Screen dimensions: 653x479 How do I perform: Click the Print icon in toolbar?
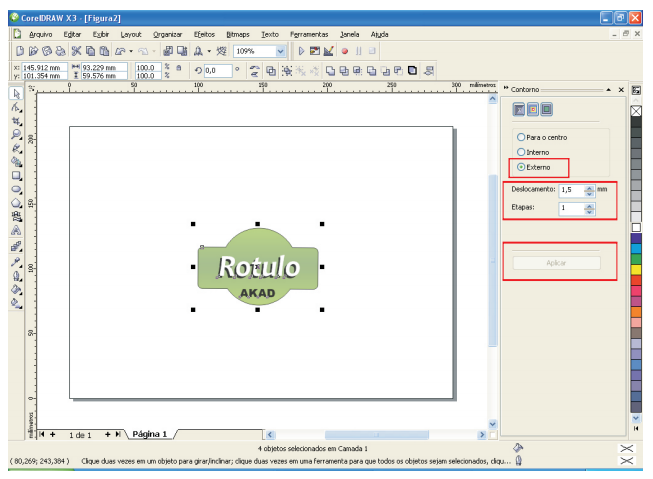tap(61, 50)
